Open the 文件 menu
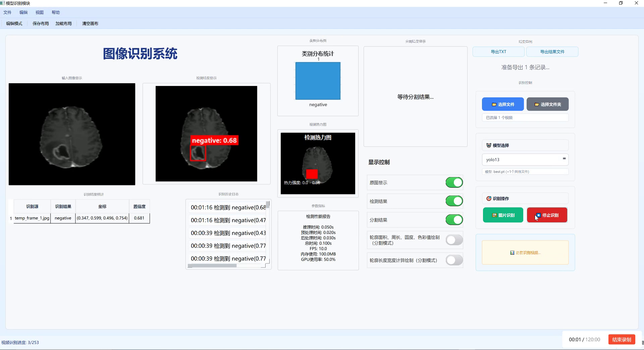This screenshot has height=350, width=644. [x=7, y=12]
